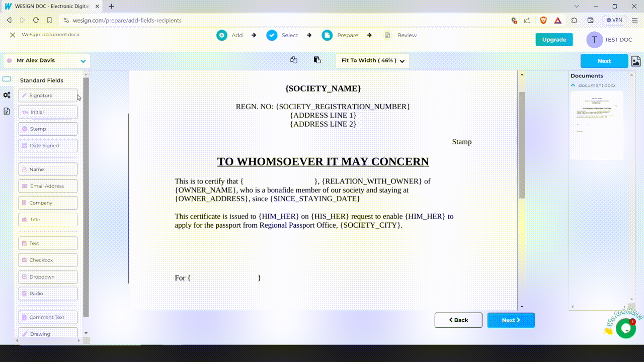The width and height of the screenshot is (644, 362).
Task: Click the paste fields icon in toolbar
Action: click(x=317, y=60)
